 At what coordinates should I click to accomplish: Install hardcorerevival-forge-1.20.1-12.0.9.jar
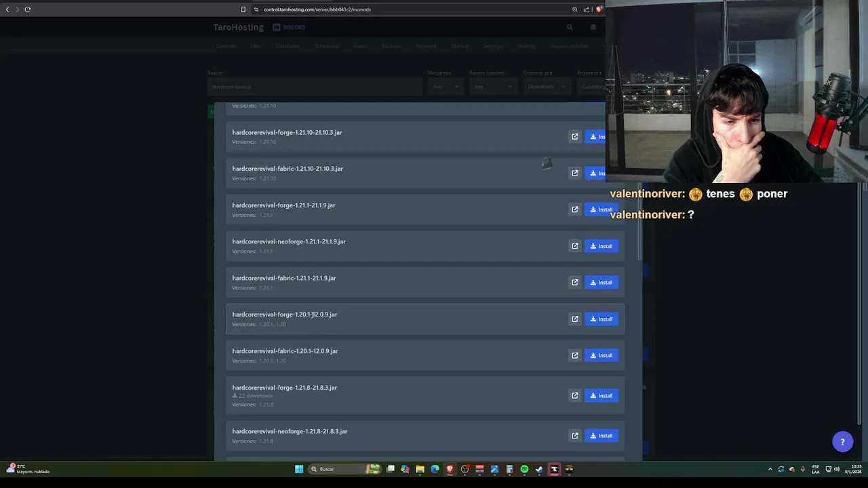601,319
